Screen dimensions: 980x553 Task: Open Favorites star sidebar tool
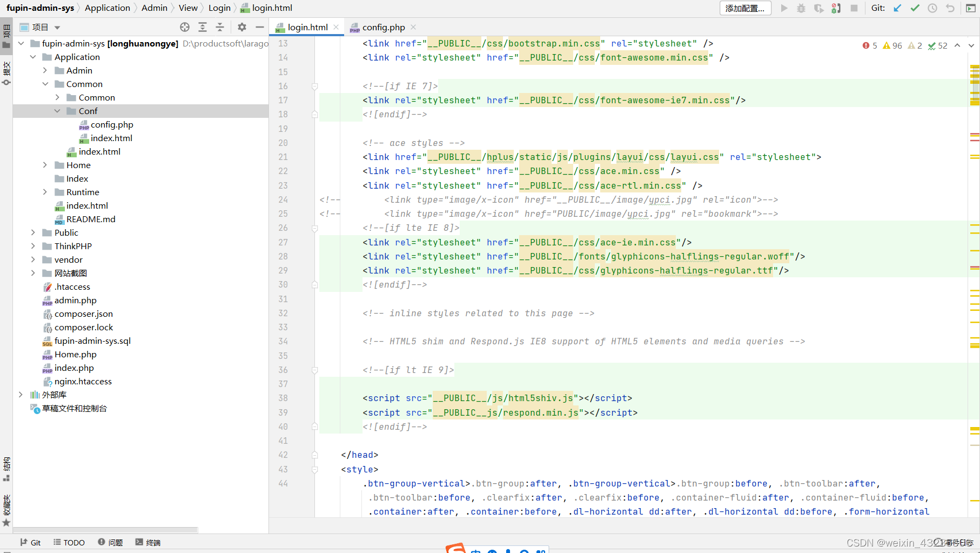point(6,510)
